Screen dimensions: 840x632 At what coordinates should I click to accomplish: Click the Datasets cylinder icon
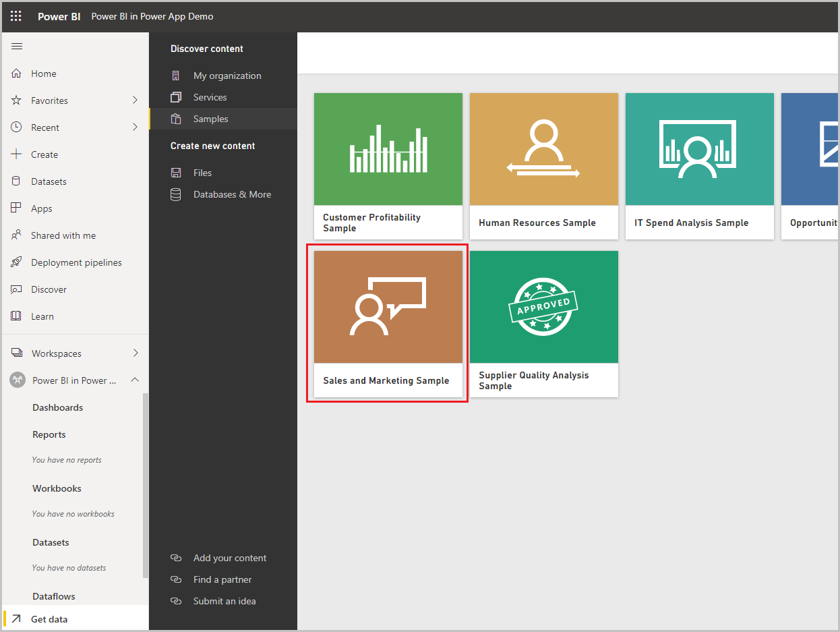pyautogui.click(x=17, y=181)
